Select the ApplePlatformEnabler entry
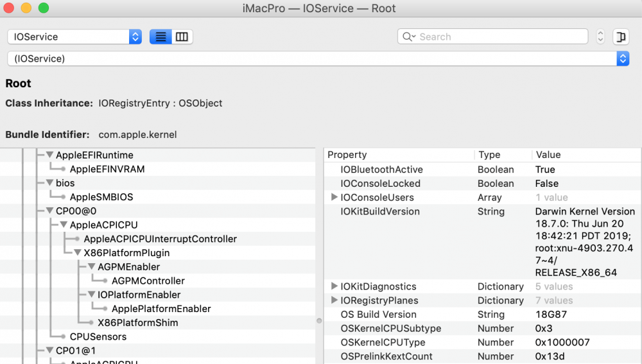Image resolution: width=642 pixels, height=364 pixels. [161, 309]
